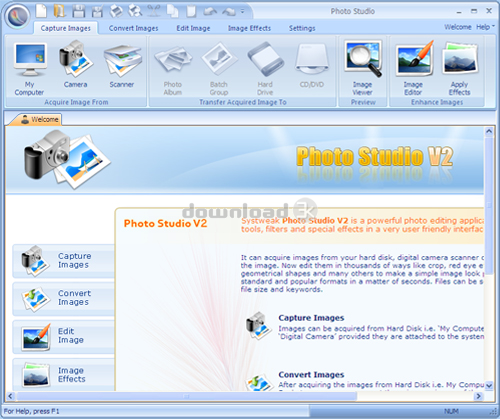Click Convert Images sidebar button
Viewport: 500px width, 420px height.
pyautogui.click(x=63, y=298)
